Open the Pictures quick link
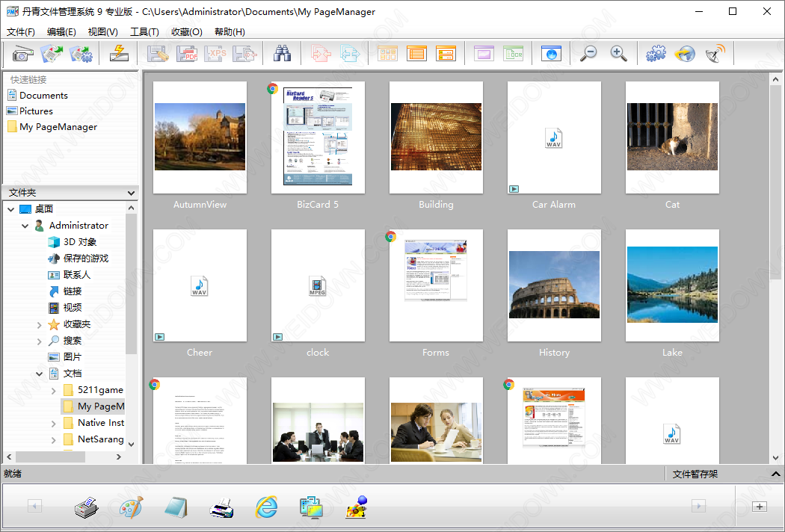785x532 pixels. 36,111
